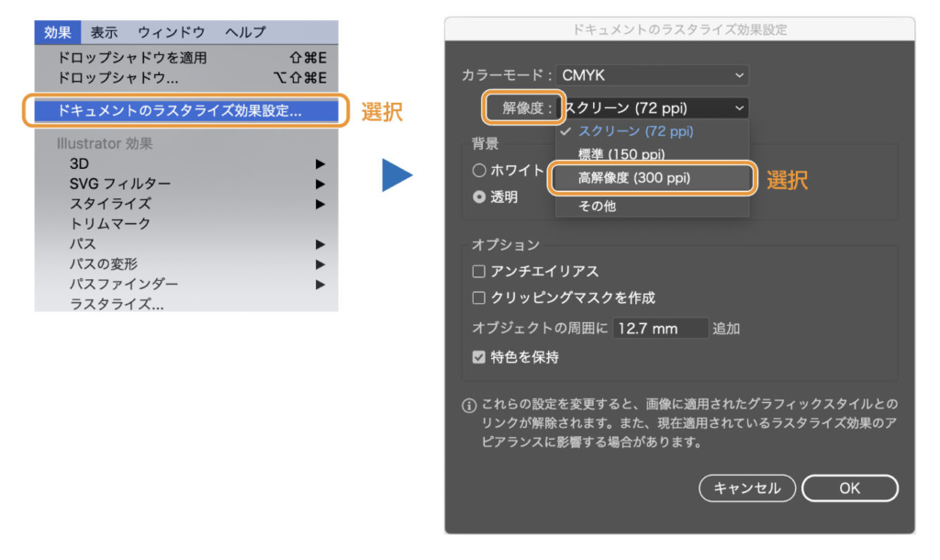Viewport: 940px width, 560px height.
Task: Select その他 resolution option
Action: click(x=653, y=206)
